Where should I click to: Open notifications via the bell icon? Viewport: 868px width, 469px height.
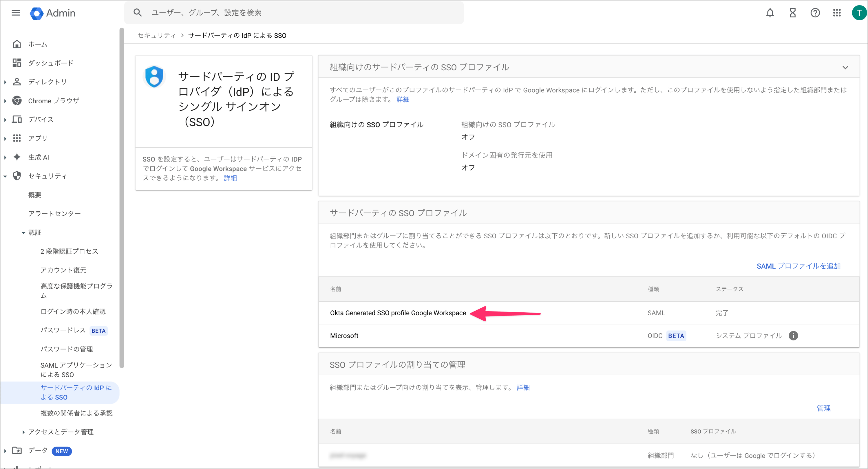tap(770, 13)
